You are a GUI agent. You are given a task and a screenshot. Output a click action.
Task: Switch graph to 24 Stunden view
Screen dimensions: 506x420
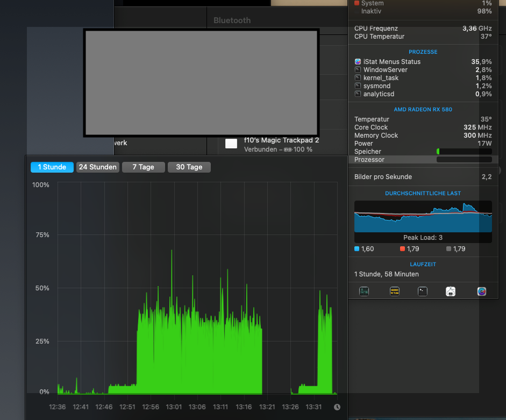point(97,167)
